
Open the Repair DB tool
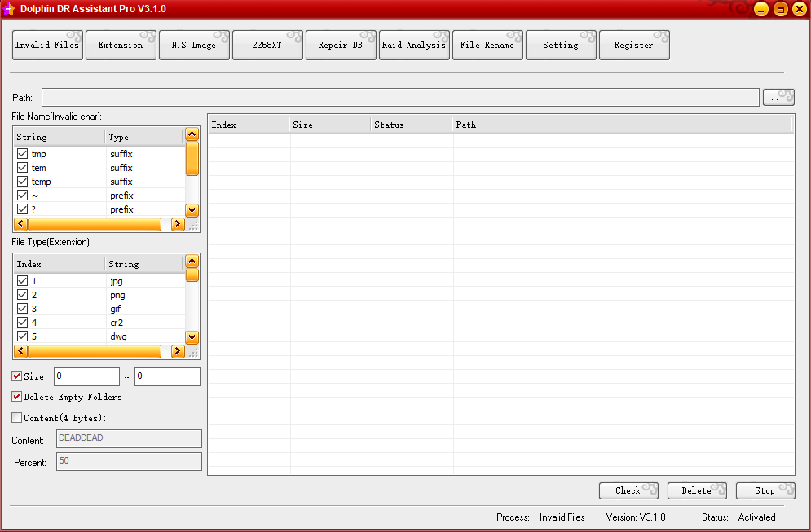tap(341, 46)
